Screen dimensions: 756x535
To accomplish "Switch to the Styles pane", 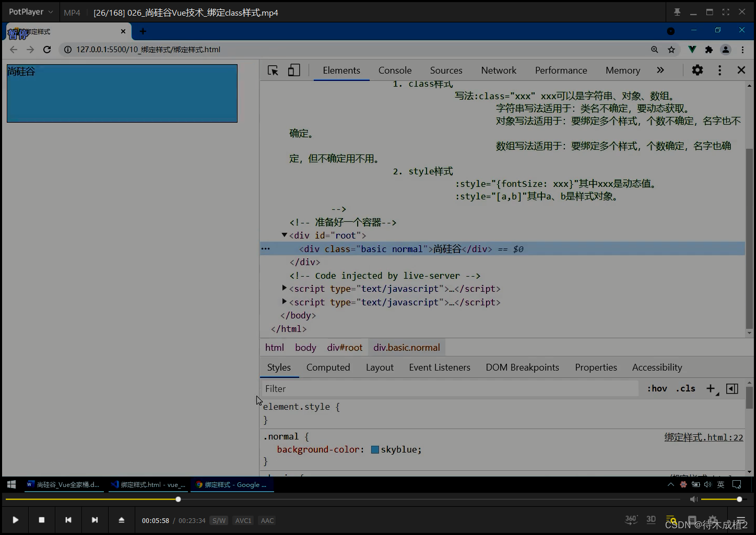I will click(279, 367).
